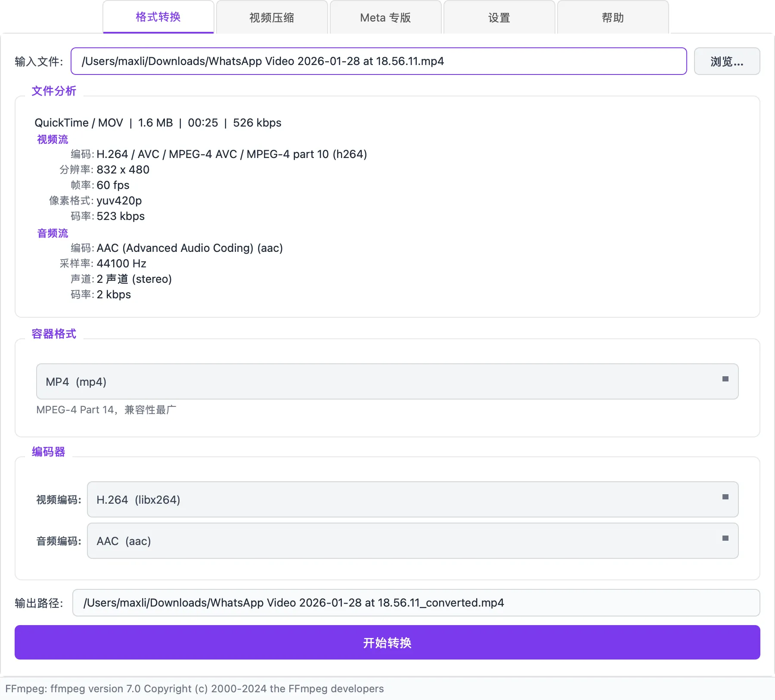Image resolution: width=775 pixels, height=700 pixels.
Task: Click the audio codec dropdown arrow icon
Action: coord(725,538)
